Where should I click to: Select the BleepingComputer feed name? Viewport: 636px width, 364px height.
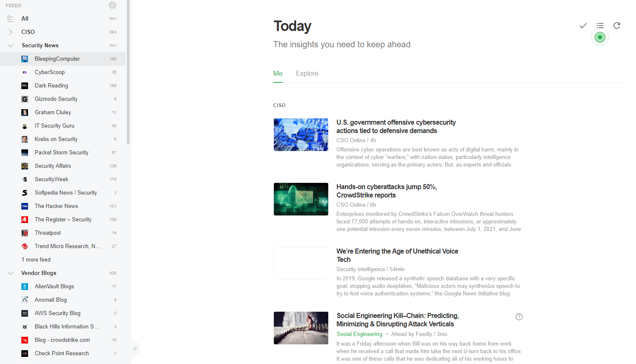tap(57, 59)
